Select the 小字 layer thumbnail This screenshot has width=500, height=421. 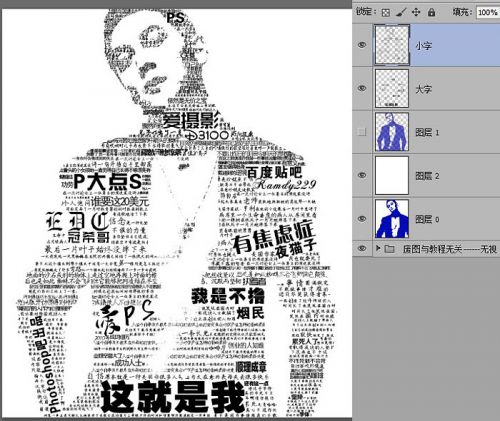[x=392, y=45]
